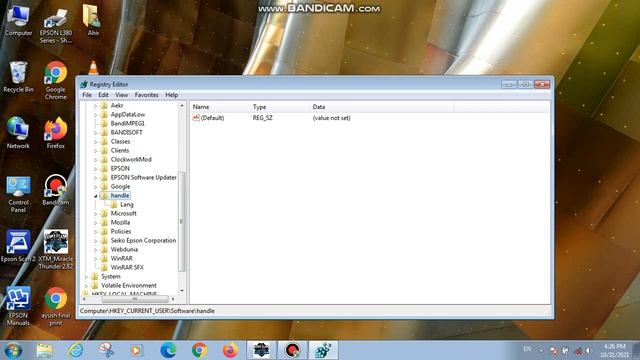Select the ayush final print desktop icon
The width and height of the screenshot is (640, 360).
tap(56, 306)
